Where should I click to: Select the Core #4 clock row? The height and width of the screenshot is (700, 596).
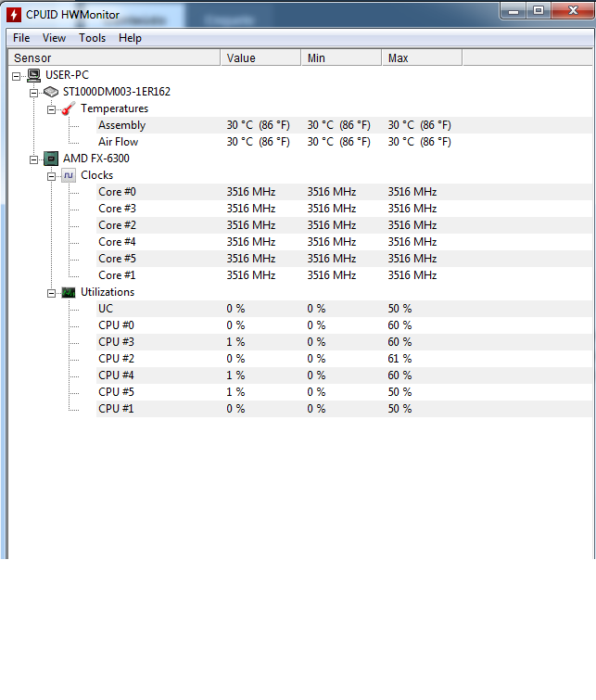point(344,242)
